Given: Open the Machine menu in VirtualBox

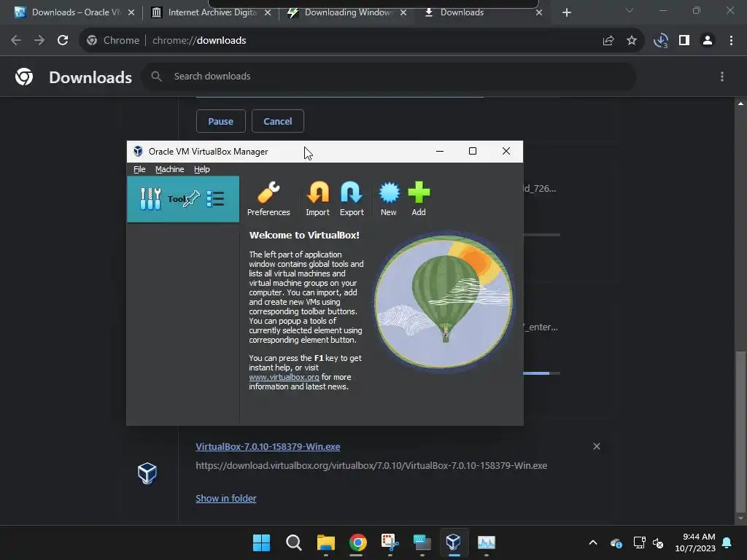Looking at the screenshot, I should click(x=169, y=169).
